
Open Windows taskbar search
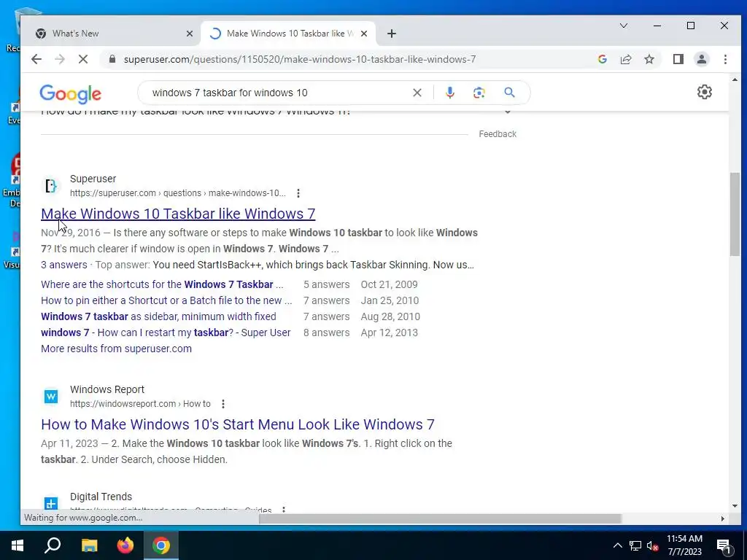click(x=53, y=545)
